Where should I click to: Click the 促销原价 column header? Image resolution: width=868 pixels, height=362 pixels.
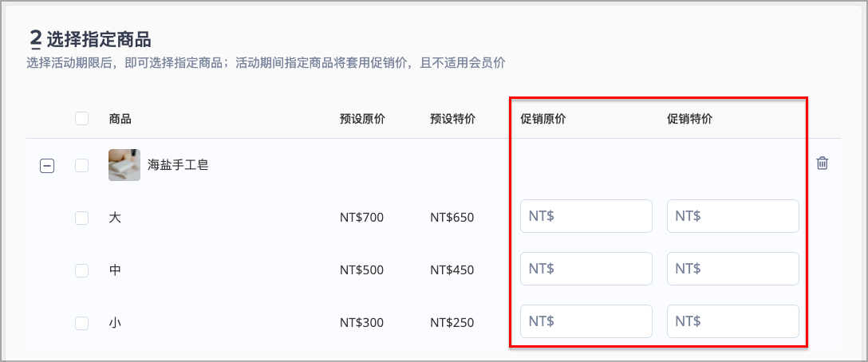click(x=543, y=119)
